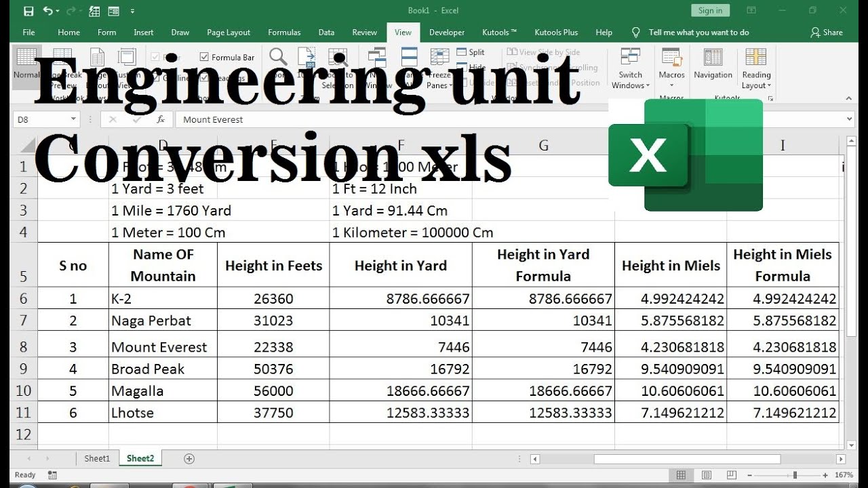Select the Reading Layout tool
The height and width of the screenshot is (488, 868).
[x=756, y=68]
